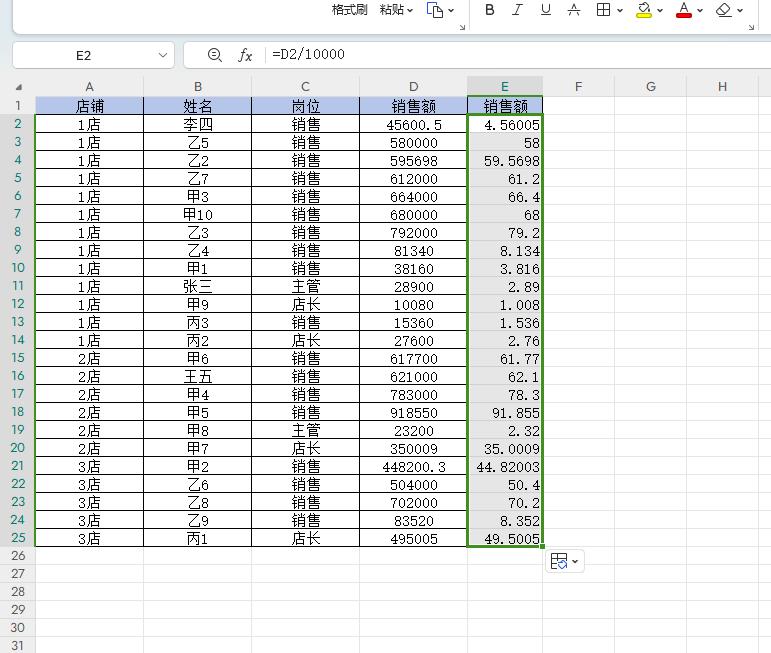Click header cell 姓名
The image size is (771, 653).
198,106
